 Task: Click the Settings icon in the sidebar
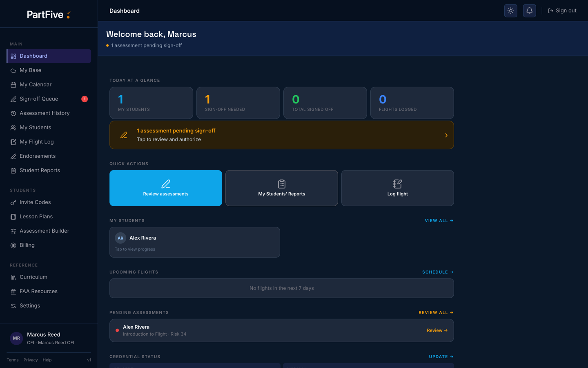tap(13, 306)
